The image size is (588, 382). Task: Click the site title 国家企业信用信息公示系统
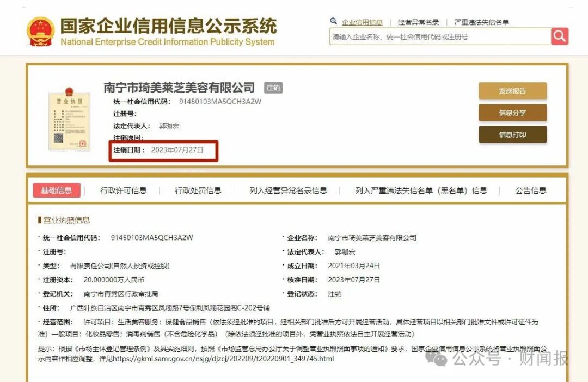tap(168, 26)
